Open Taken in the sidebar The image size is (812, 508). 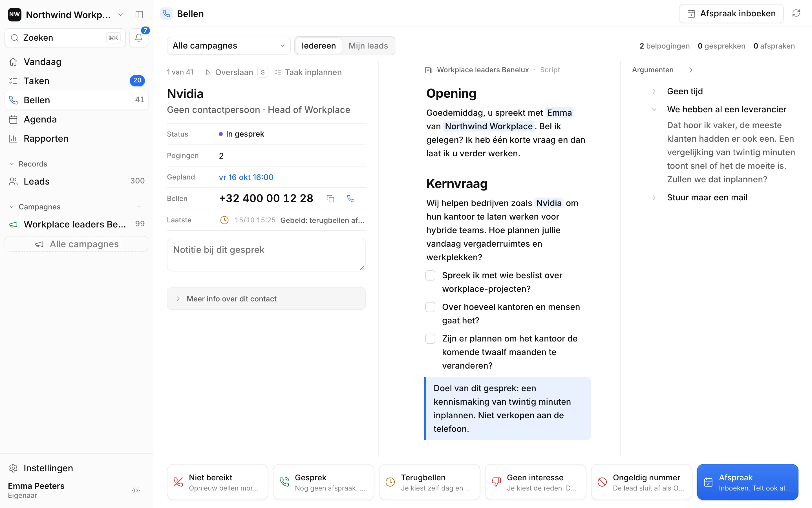click(76, 81)
